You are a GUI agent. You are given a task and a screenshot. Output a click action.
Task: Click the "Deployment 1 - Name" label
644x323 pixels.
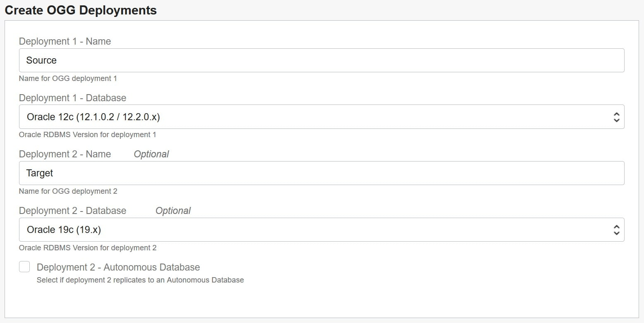pos(65,41)
